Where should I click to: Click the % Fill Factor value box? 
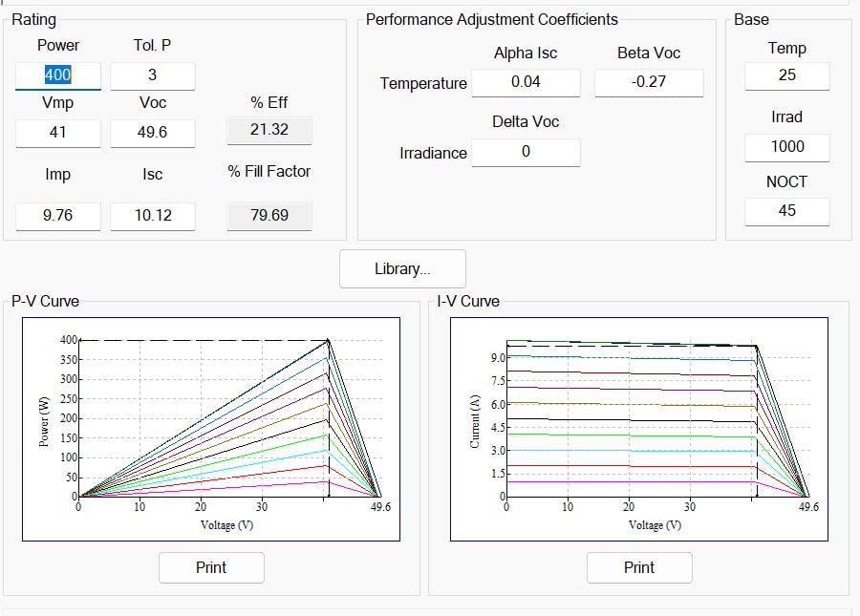tap(269, 216)
